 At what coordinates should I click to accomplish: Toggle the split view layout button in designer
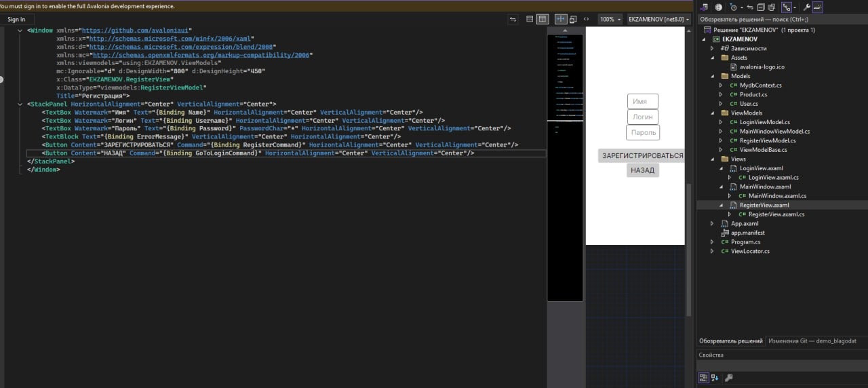coord(542,20)
